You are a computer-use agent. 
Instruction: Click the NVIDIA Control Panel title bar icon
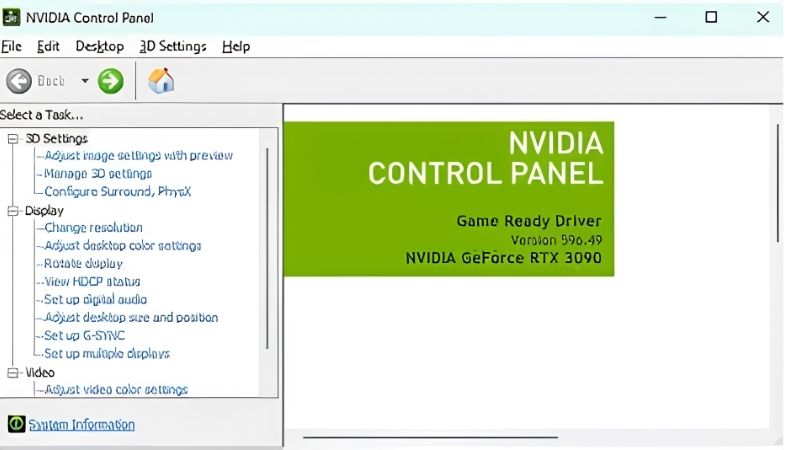(x=11, y=18)
